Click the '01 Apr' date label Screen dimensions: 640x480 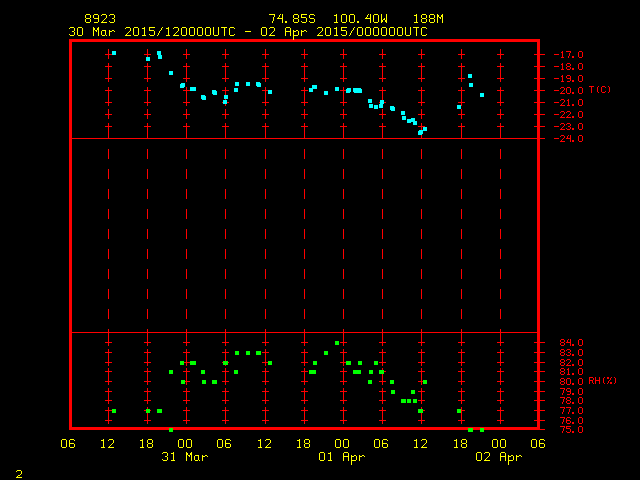[x=342, y=457]
